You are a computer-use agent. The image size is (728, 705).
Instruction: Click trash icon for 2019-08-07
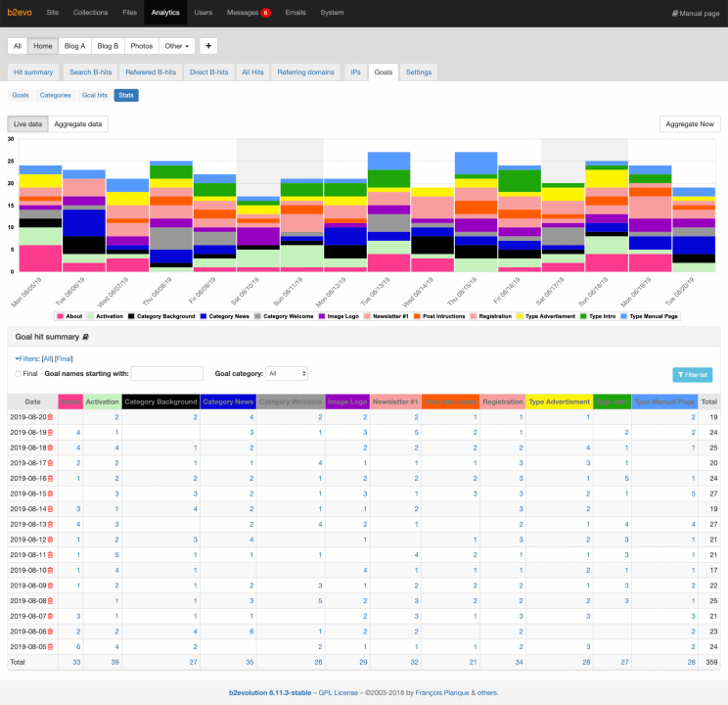point(50,617)
